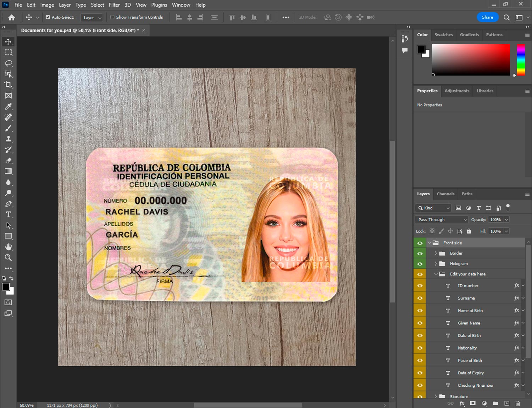532x408 pixels.
Task: Click the foreground color swatch in toolbar
Action: [x=6, y=287]
